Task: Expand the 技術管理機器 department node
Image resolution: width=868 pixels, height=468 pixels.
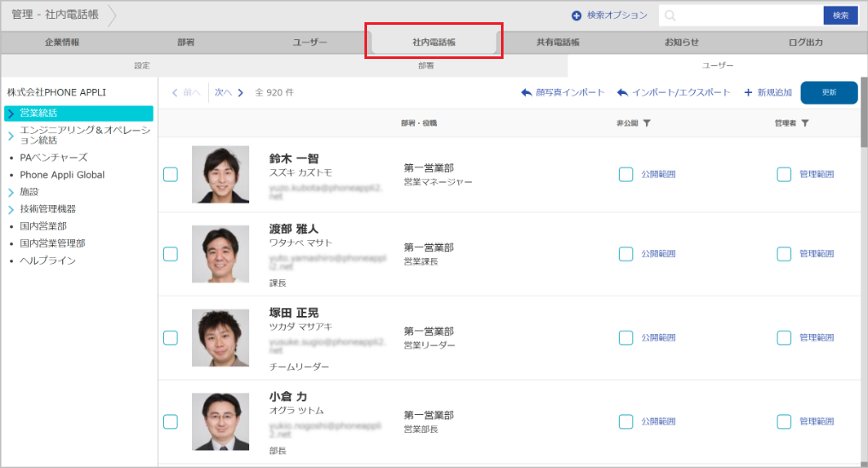Action: 11,209
